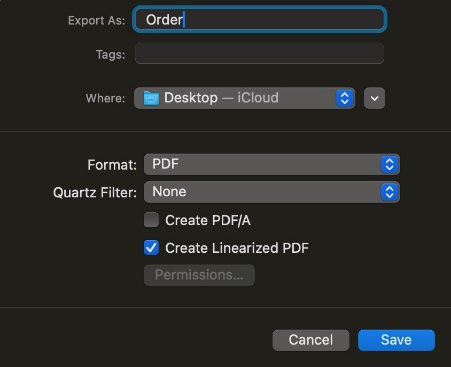Click the blue up-down arrows on Where popup
This screenshot has width=451, height=367.
click(345, 98)
